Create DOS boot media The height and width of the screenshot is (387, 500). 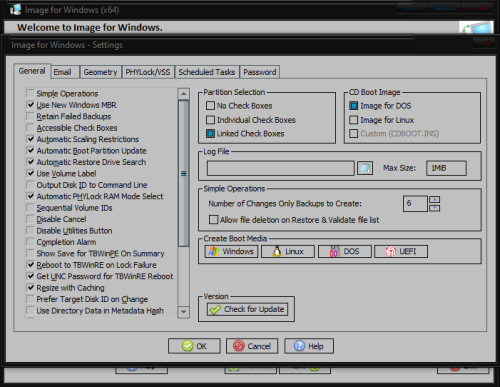(345, 251)
